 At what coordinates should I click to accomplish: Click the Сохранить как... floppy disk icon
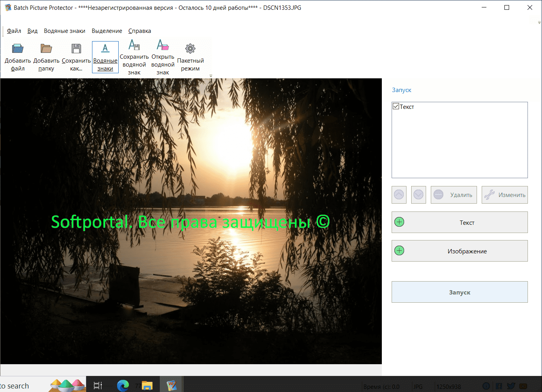(x=76, y=49)
